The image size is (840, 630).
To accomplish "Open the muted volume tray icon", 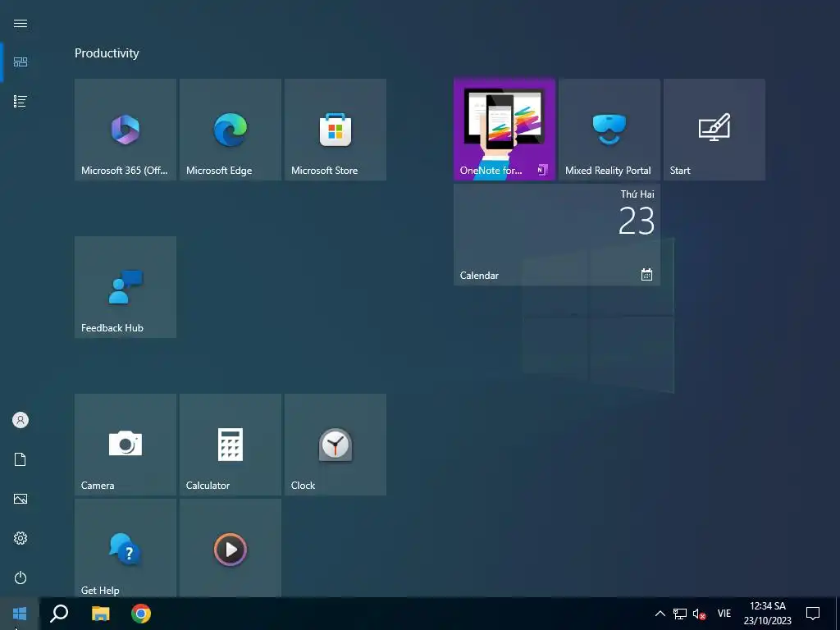I will click(x=699, y=614).
